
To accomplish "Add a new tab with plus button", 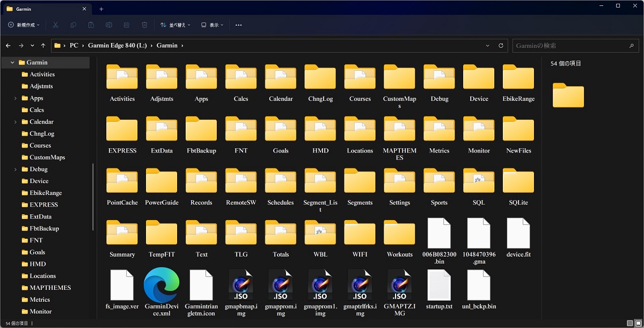I will pyautogui.click(x=101, y=9).
